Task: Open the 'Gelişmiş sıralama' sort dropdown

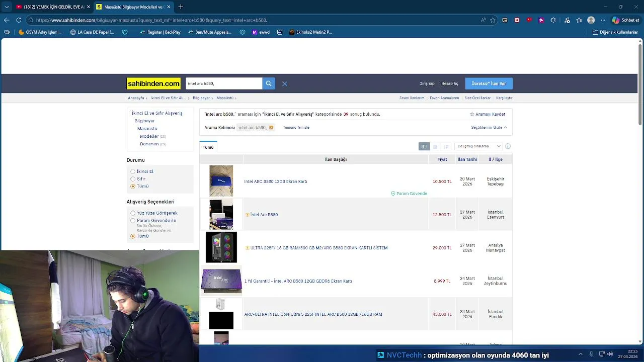Action: point(478,146)
